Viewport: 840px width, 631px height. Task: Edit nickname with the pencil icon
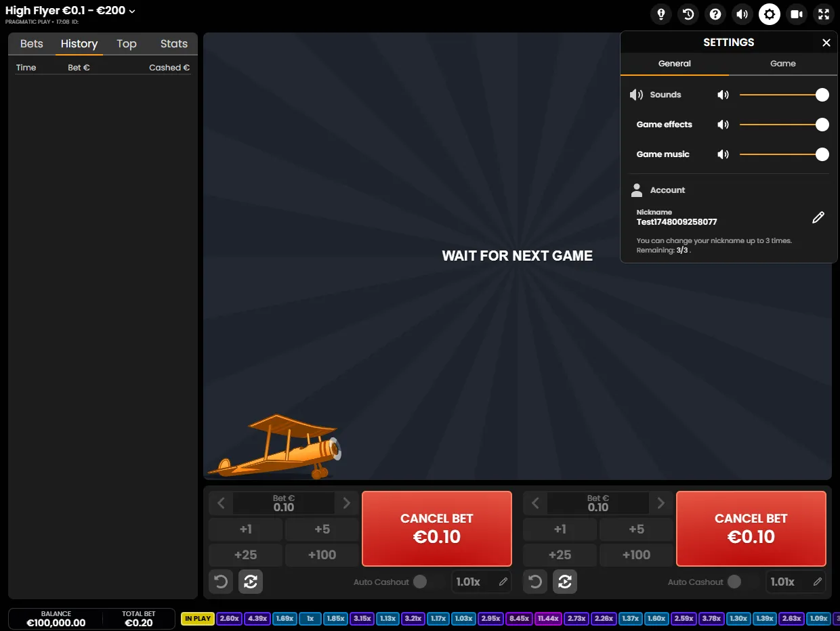tap(818, 217)
